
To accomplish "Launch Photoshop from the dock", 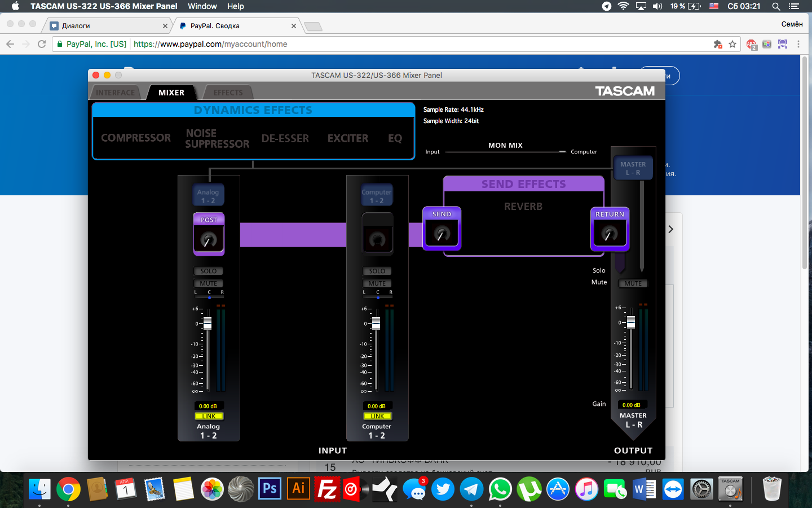I will point(270,489).
